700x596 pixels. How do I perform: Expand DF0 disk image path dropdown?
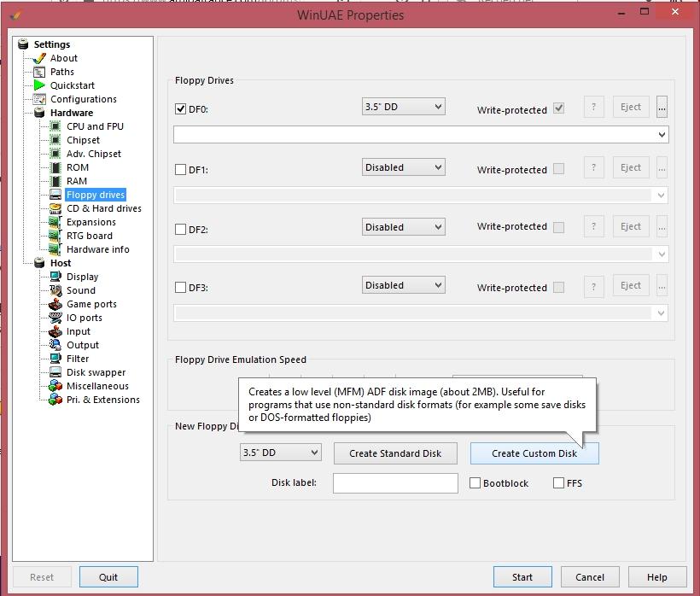coord(662,135)
